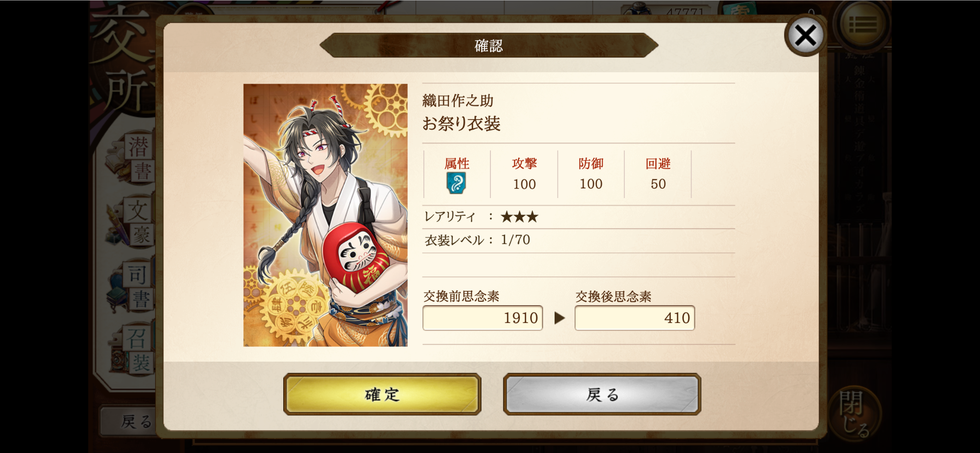View the 織田作之助 costume card image
Viewport: 980px width, 453px height.
pyautogui.click(x=325, y=215)
